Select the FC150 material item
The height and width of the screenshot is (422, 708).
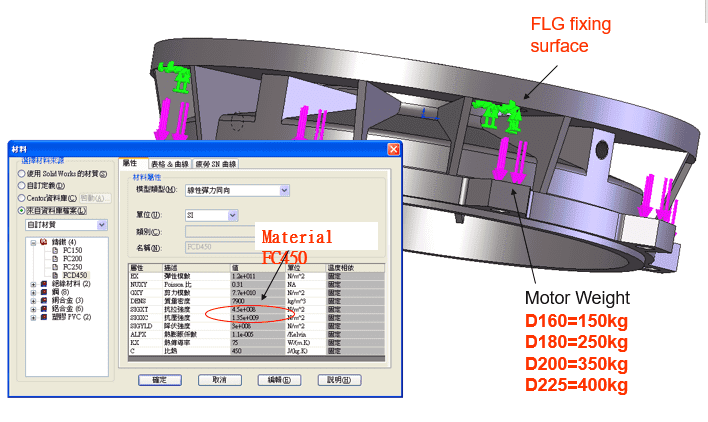[x=74, y=251]
